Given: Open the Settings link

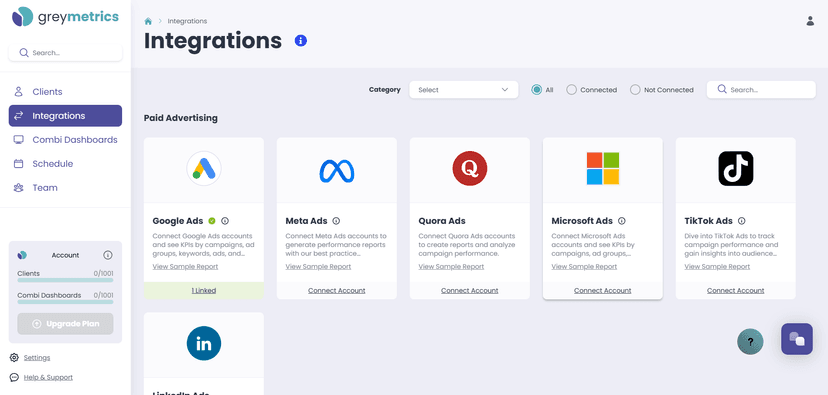Looking at the screenshot, I should click(37, 358).
